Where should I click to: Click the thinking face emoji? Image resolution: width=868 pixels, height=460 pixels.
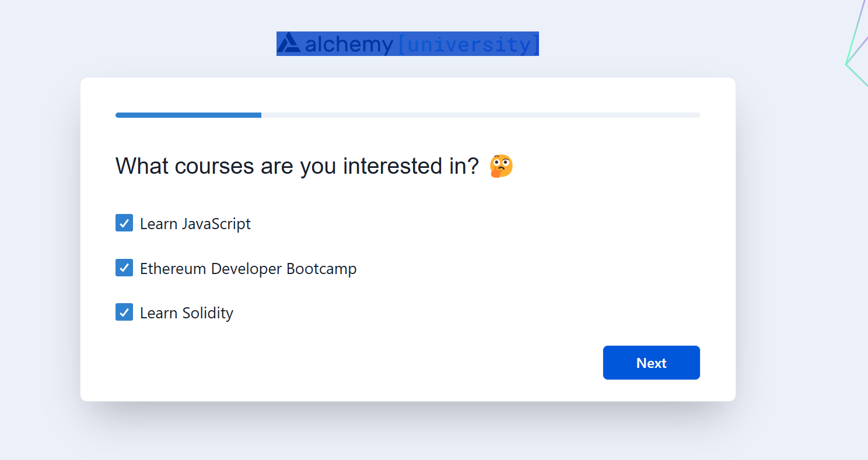coord(501,166)
